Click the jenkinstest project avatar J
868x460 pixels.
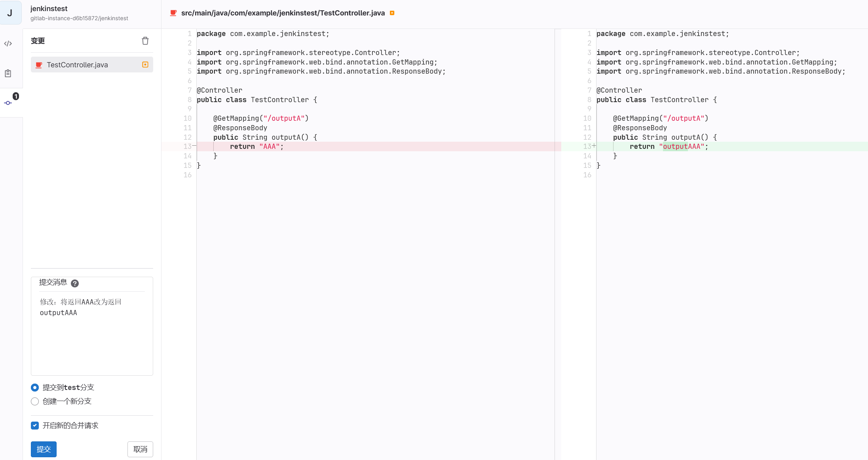tap(10, 13)
